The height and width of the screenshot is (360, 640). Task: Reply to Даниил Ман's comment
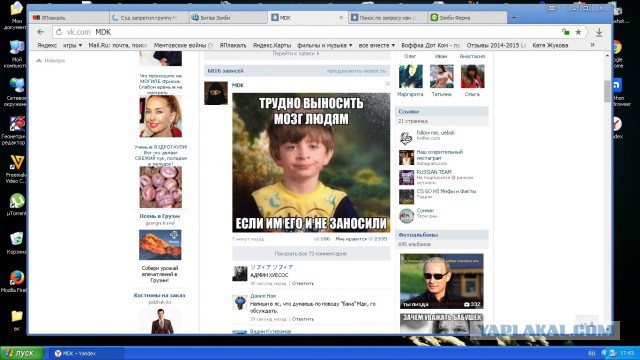pyautogui.click(x=303, y=319)
